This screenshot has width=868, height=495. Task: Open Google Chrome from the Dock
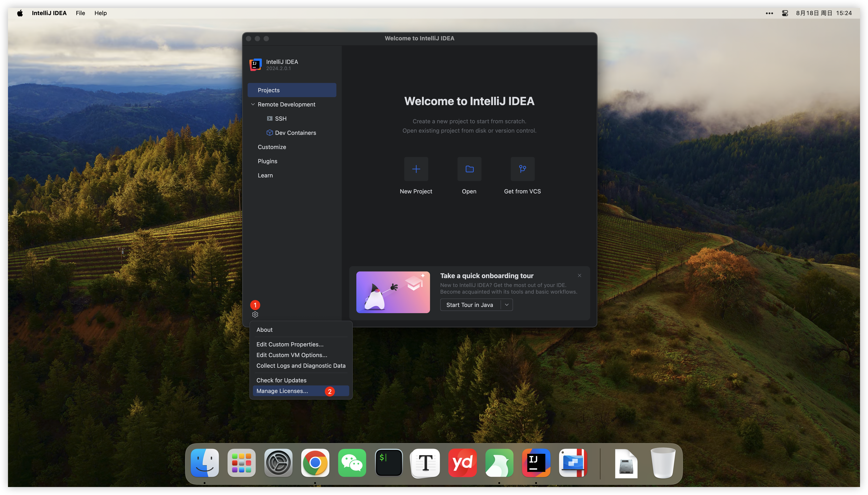coord(315,463)
